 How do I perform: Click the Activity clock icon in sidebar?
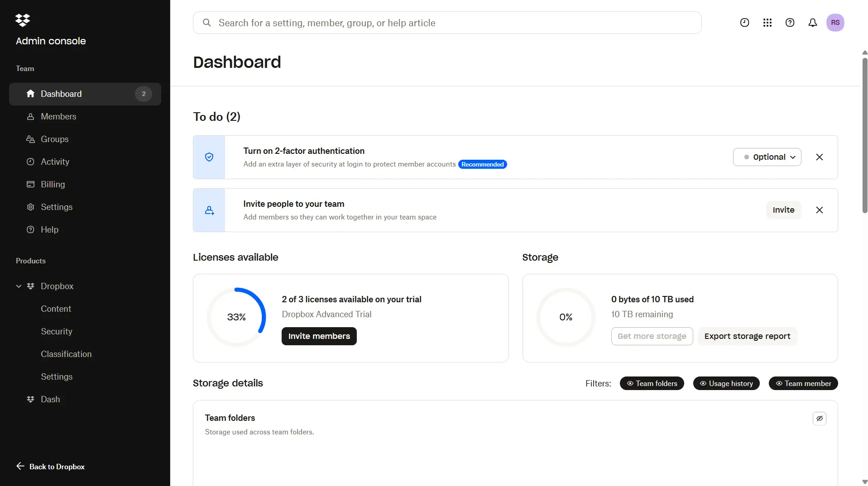(30, 162)
